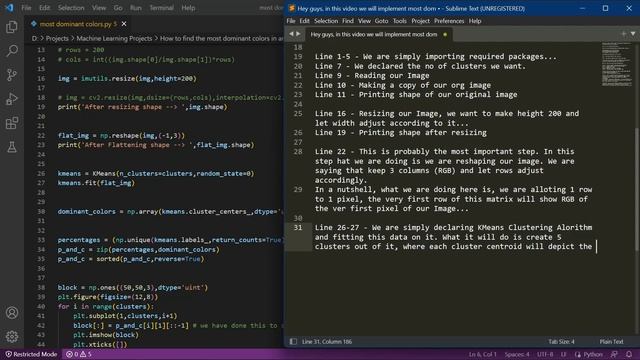Image resolution: width=640 pixels, height=360 pixels.
Task: Click UTF-8 encoding in VS Code status bar
Action: tap(545, 354)
